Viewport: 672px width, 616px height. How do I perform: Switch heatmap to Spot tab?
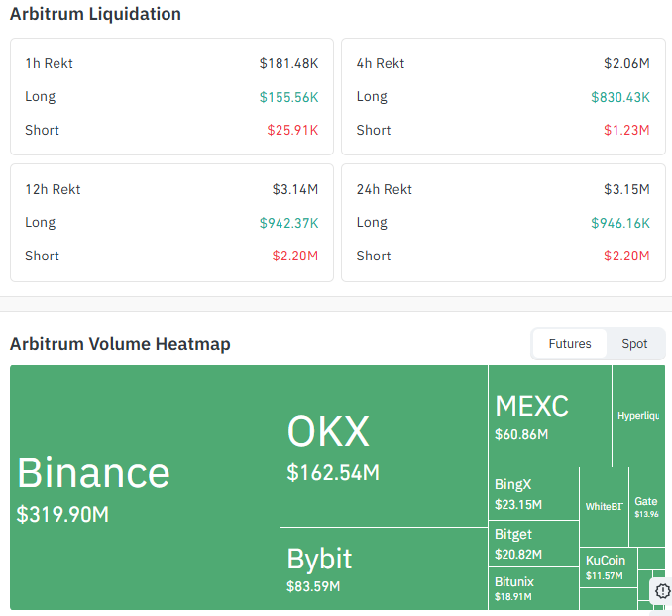(x=634, y=343)
